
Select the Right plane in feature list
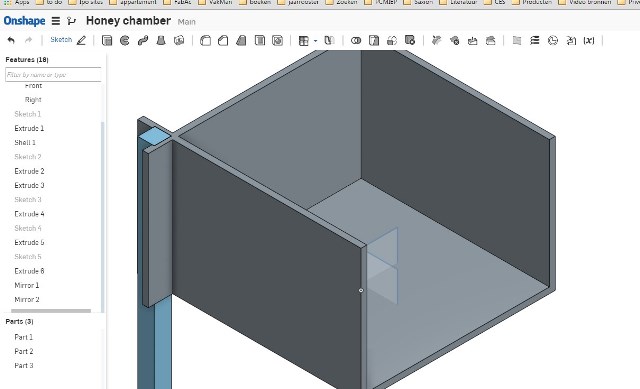tap(33, 100)
